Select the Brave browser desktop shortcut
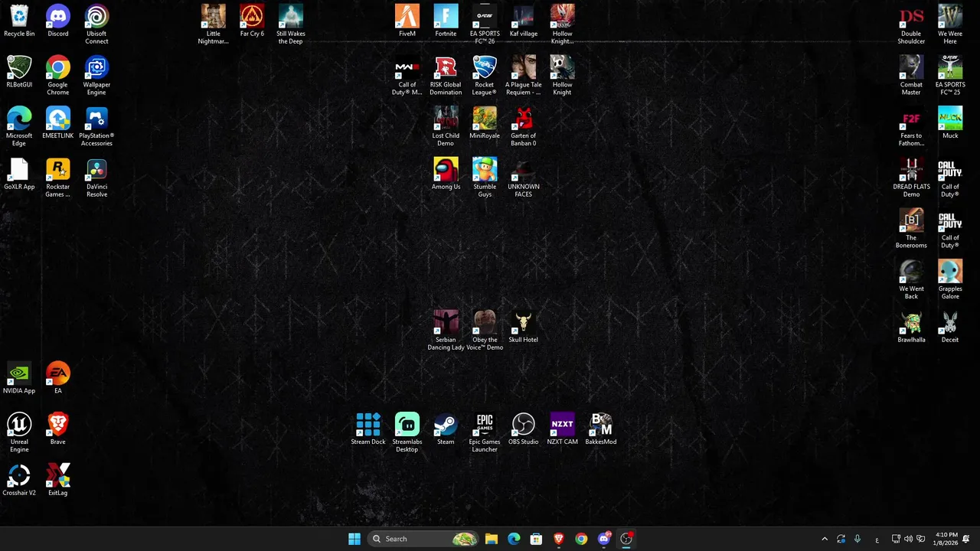The width and height of the screenshot is (980, 551). click(x=58, y=429)
